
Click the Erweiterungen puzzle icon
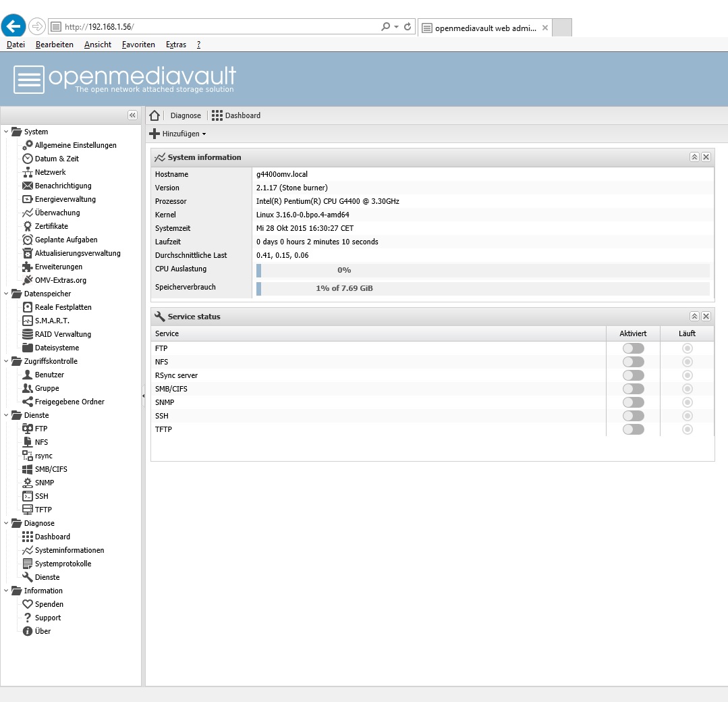(x=28, y=266)
